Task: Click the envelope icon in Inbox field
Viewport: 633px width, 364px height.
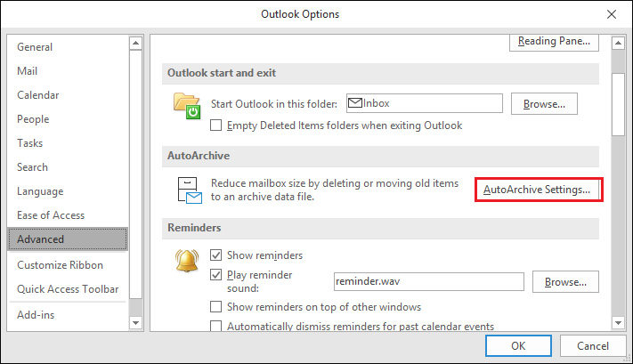Action: pos(354,103)
